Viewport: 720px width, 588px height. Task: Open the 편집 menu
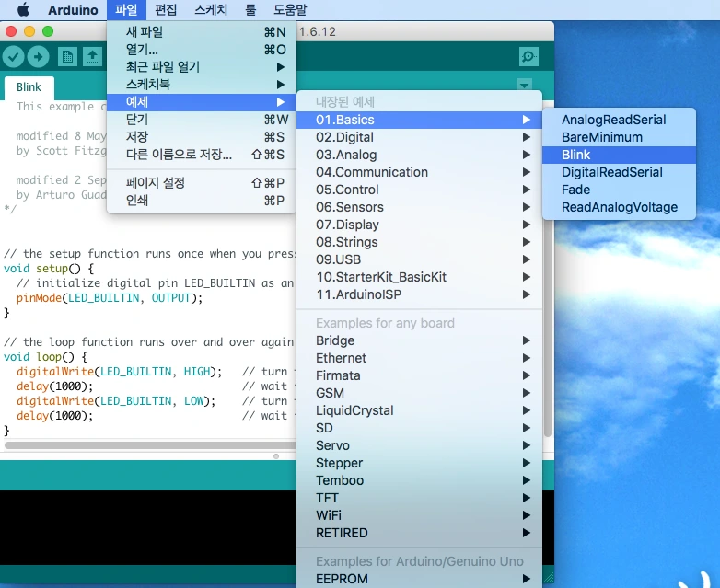click(x=166, y=9)
